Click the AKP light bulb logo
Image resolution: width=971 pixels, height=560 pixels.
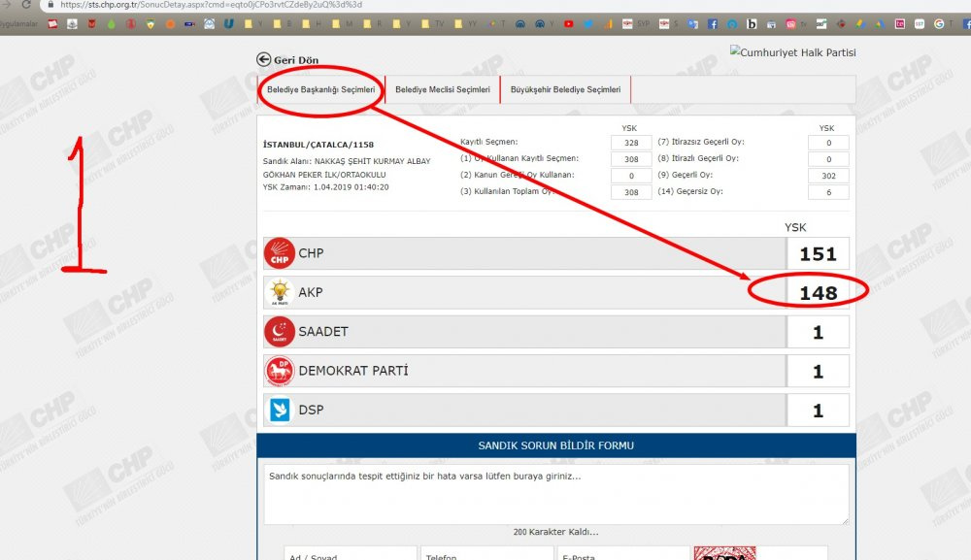tap(280, 293)
